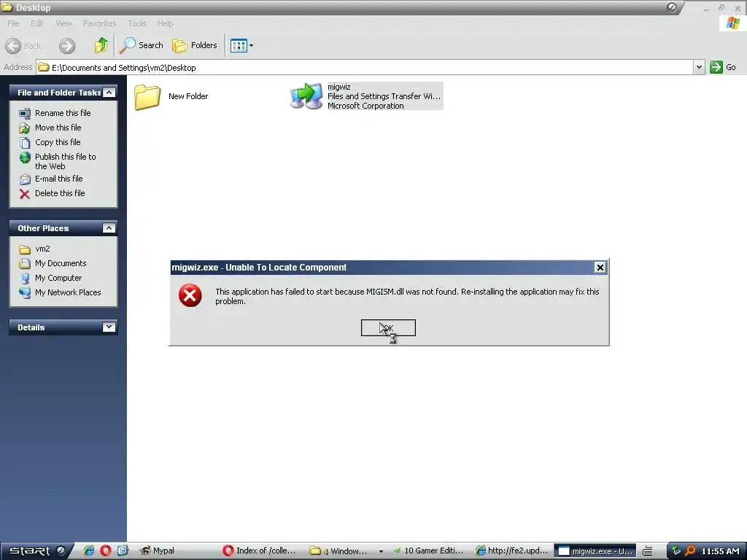Toggle the Folders pane
The width and height of the screenshot is (747, 560).
tap(195, 45)
